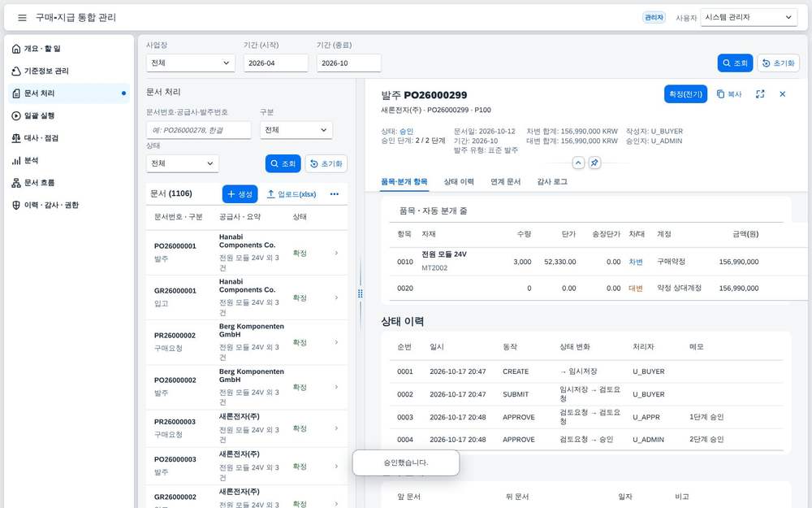Open row PR26000002 with its chevron
This screenshot has width=812, height=508.
pyautogui.click(x=337, y=342)
